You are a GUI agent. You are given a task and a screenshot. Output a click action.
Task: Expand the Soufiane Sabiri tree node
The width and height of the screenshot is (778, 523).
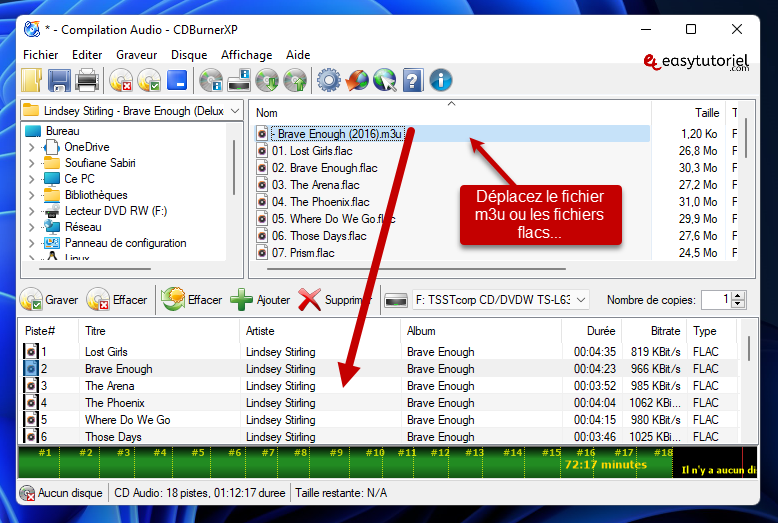pos(31,163)
